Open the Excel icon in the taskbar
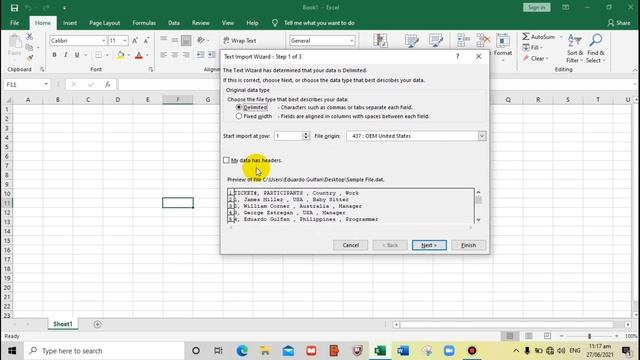Image resolution: width=640 pixels, height=360 pixels. (x=380, y=351)
